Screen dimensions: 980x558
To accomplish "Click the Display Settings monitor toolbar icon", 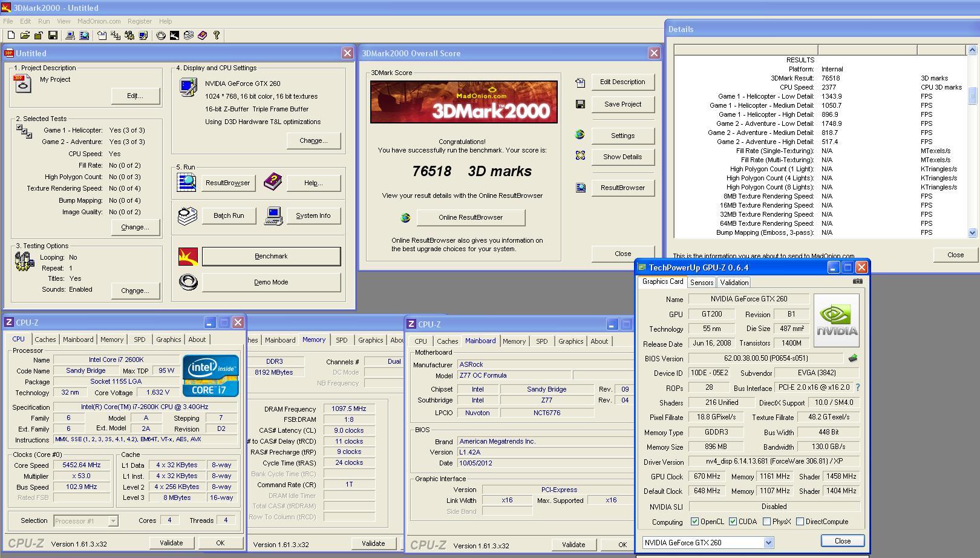I will point(143,36).
